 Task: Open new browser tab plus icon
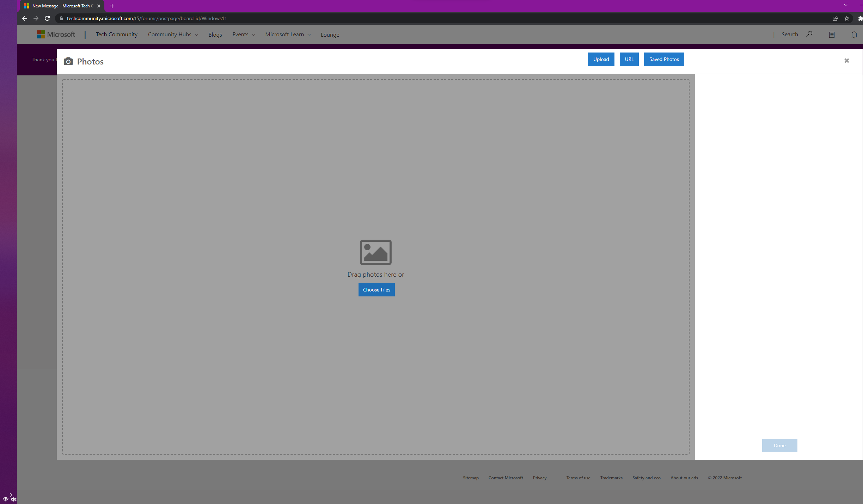pos(112,6)
